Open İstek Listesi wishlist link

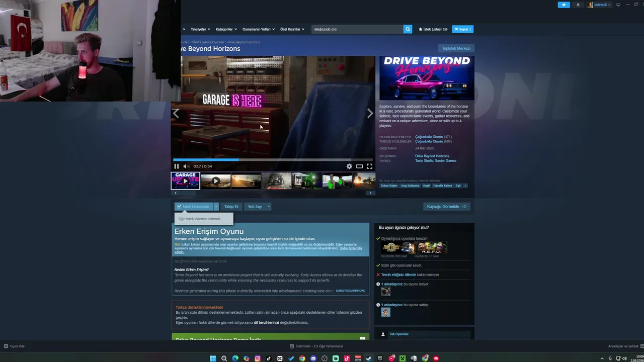(x=433, y=29)
